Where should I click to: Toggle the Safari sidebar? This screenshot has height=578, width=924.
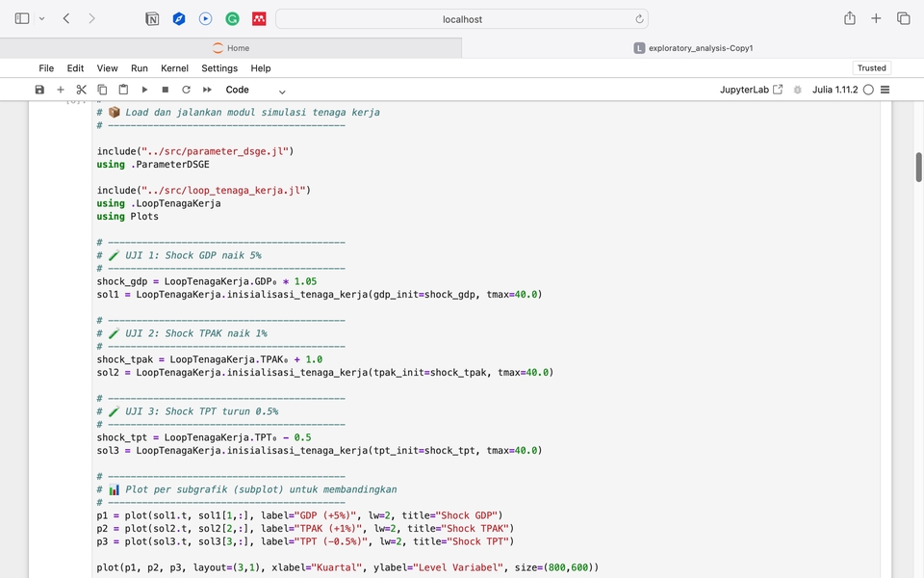(x=22, y=18)
